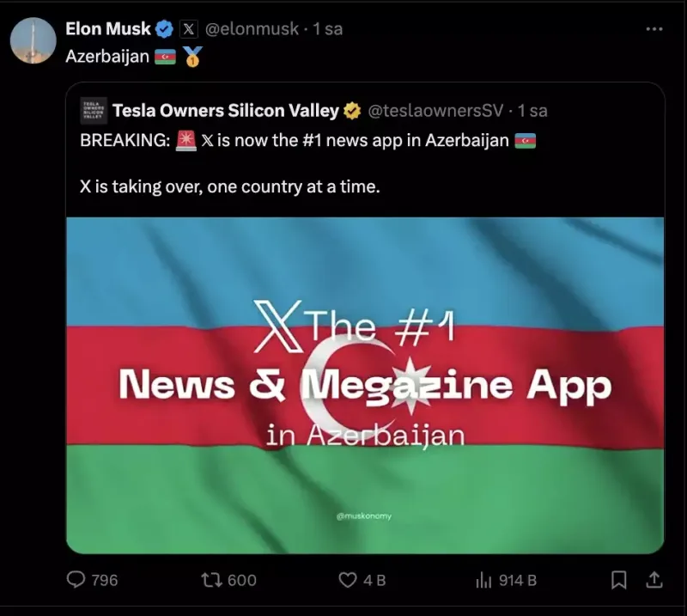Viewport: 687px width, 616px height.
Task: View post analytics bar chart icon
Action: click(x=483, y=580)
